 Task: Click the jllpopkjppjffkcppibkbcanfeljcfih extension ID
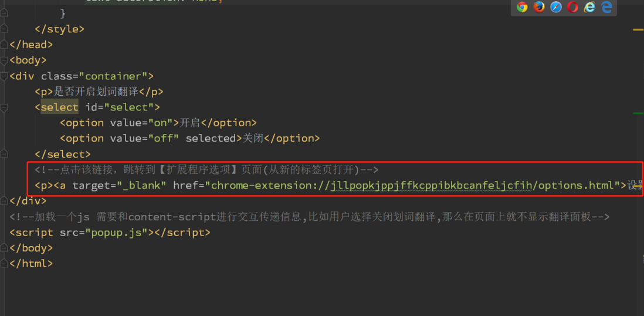[x=431, y=186]
